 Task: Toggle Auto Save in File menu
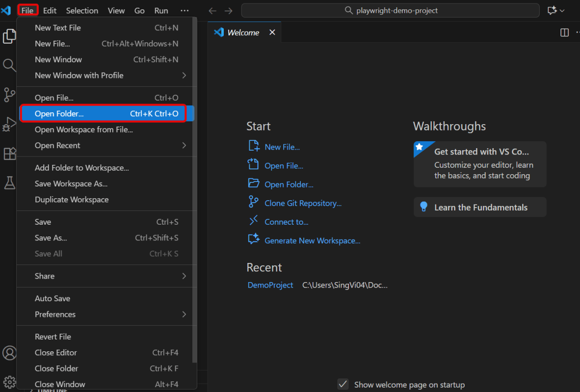(x=53, y=298)
